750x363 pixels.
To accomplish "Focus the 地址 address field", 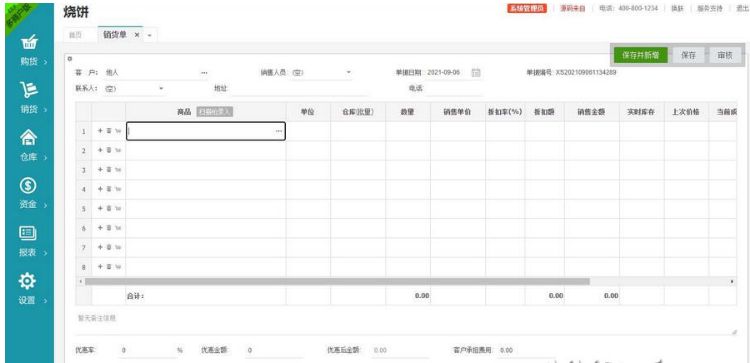I will point(298,88).
